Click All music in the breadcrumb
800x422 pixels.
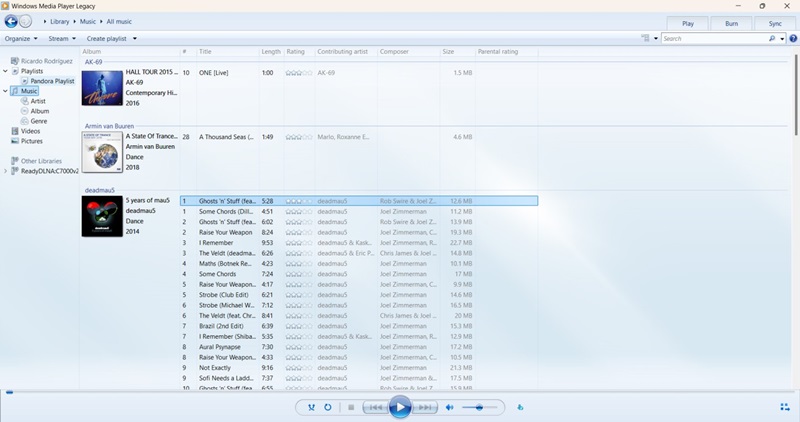(119, 21)
